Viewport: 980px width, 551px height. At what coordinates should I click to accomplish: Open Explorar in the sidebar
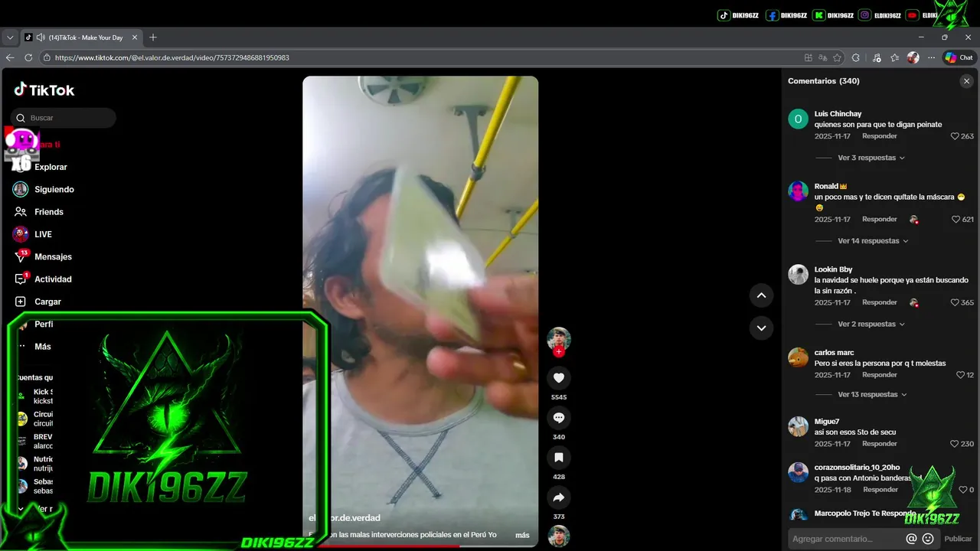[51, 167]
